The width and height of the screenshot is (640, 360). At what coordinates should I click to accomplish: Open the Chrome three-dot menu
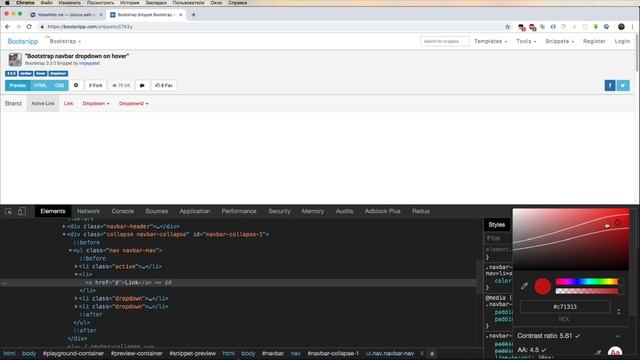(x=632, y=27)
